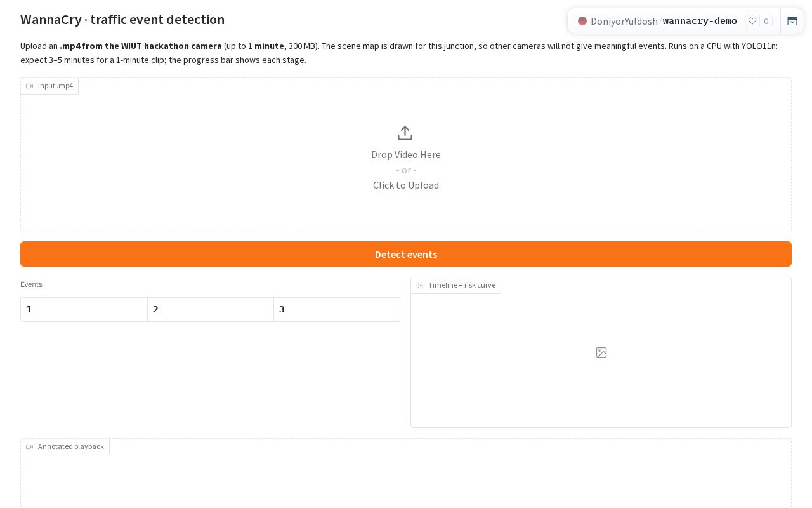812x508 pixels.
Task: Click the DoniyorYuldosh avatar circle
Action: [x=582, y=21]
